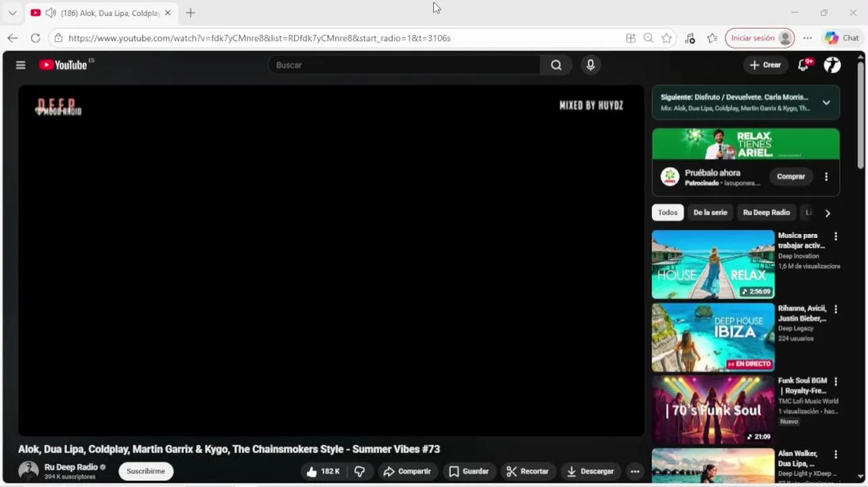Open options for the Rihanna, Avicii video
This screenshot has height=487, width=868.
coord(836,309)
